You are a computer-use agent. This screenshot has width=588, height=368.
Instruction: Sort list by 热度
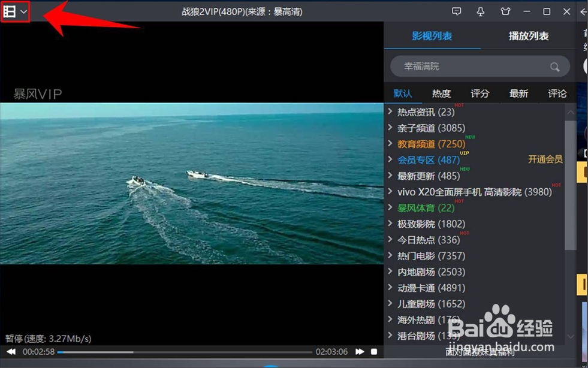441,93
